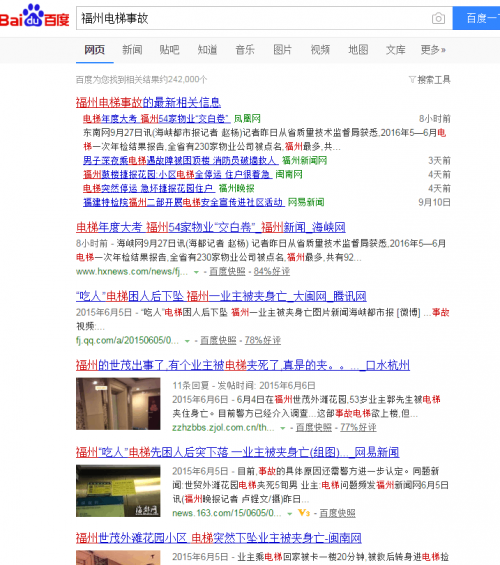
Task: Click news.163.com green URL
Action: coord(227,513)
